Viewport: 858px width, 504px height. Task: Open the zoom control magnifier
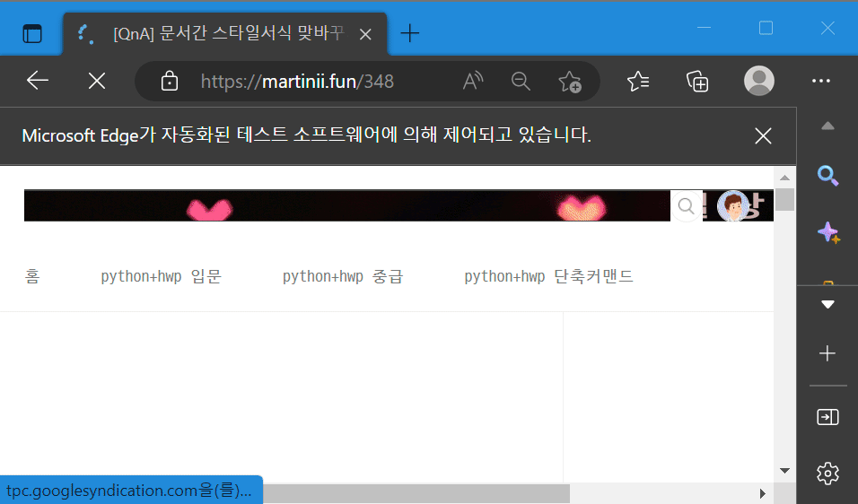click(521, 82)
